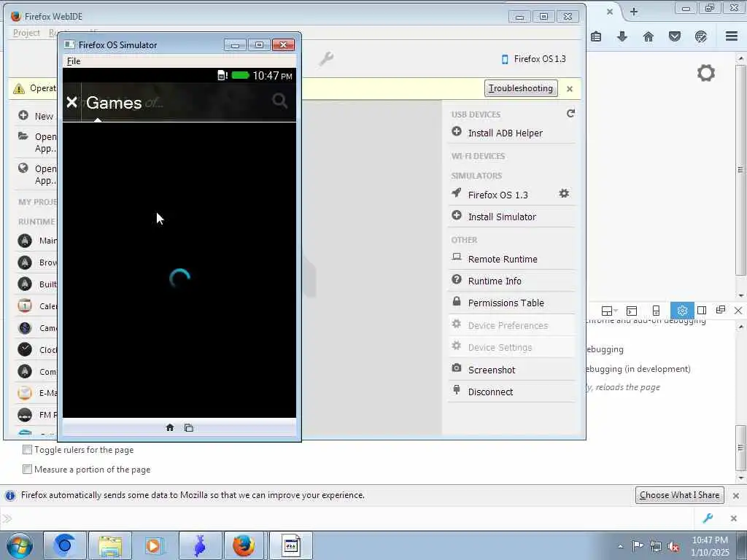Dismiss the Mozilla data sharing notice
Viewport: 747px width, 560px height.
click(735, 496)
